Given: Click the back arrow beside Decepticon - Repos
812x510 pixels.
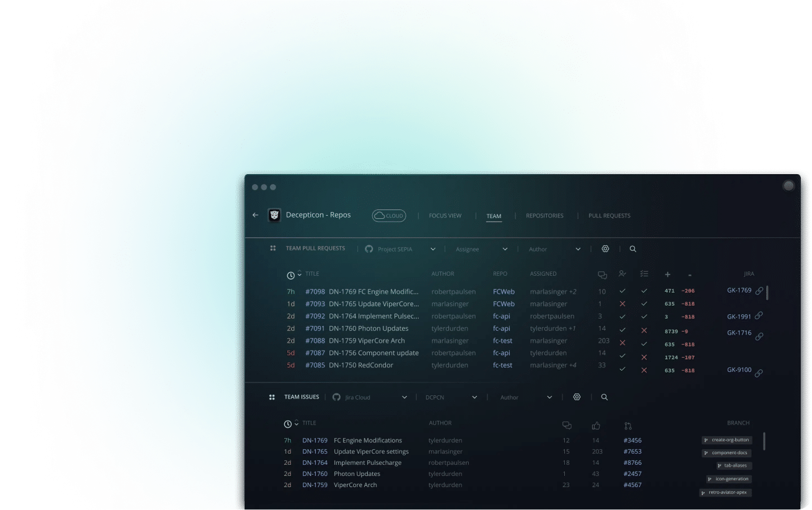Looking at the screenshot, I should pos(255,214).
